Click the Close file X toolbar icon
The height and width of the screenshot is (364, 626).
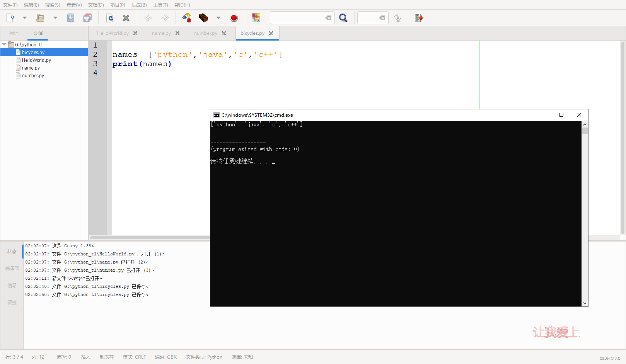[126, 18]
